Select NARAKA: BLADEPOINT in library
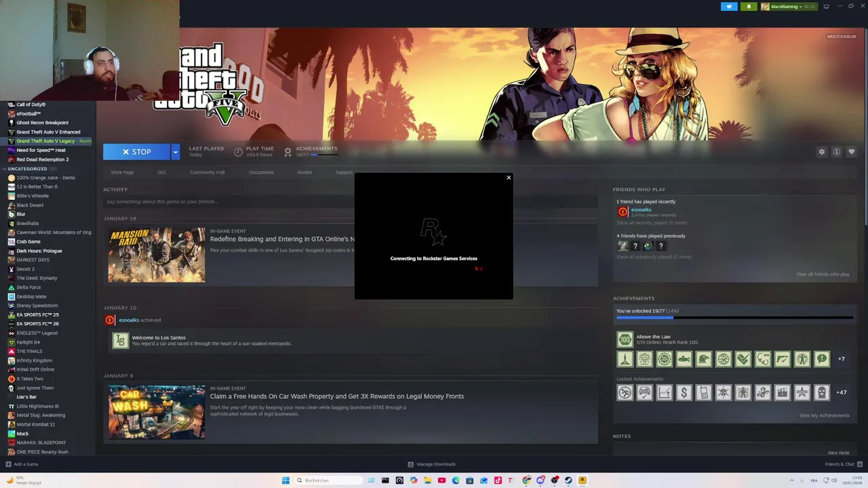The image size is (868, 488). pos(41,443)
